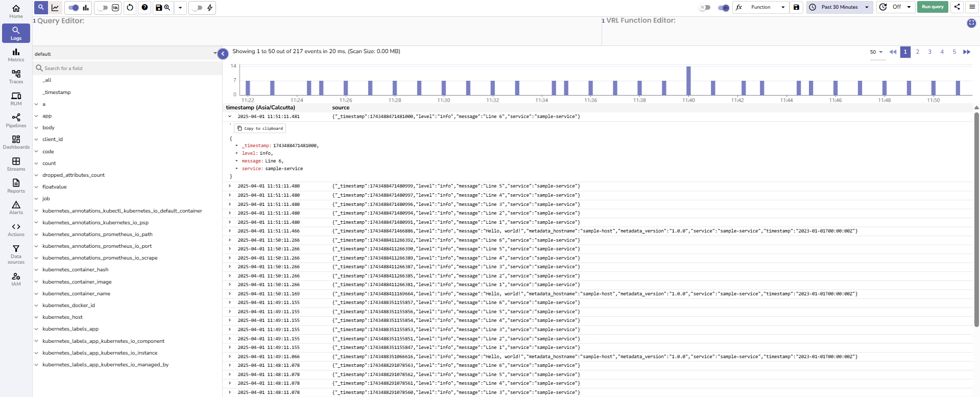Switch to the visualize chart view
This screenshot has height=397, width=980.
[x=55, y=8]
